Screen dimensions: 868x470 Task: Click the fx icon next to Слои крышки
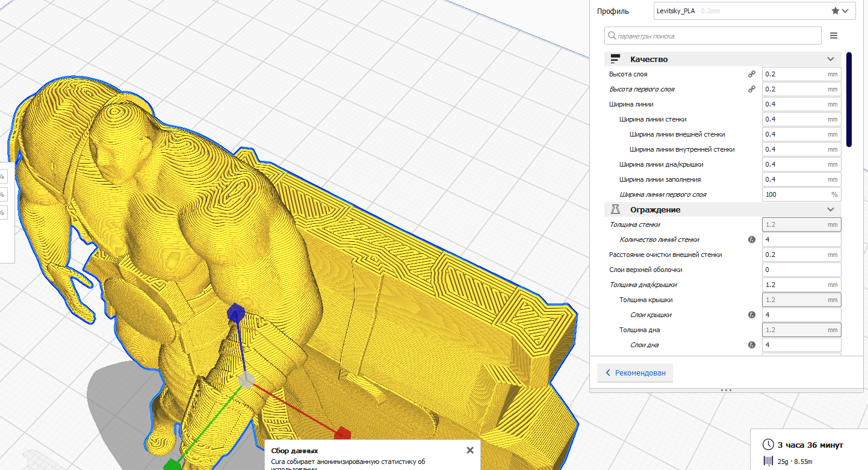point(751,315)
